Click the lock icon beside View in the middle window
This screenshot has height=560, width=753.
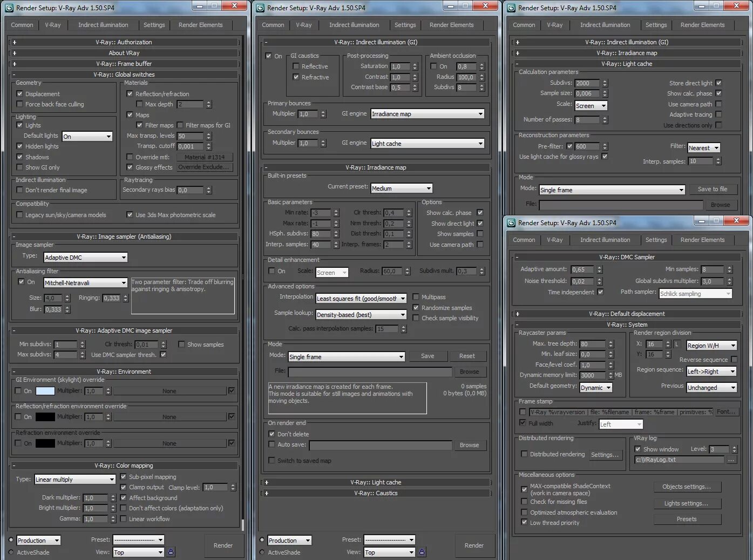point(422,552)
